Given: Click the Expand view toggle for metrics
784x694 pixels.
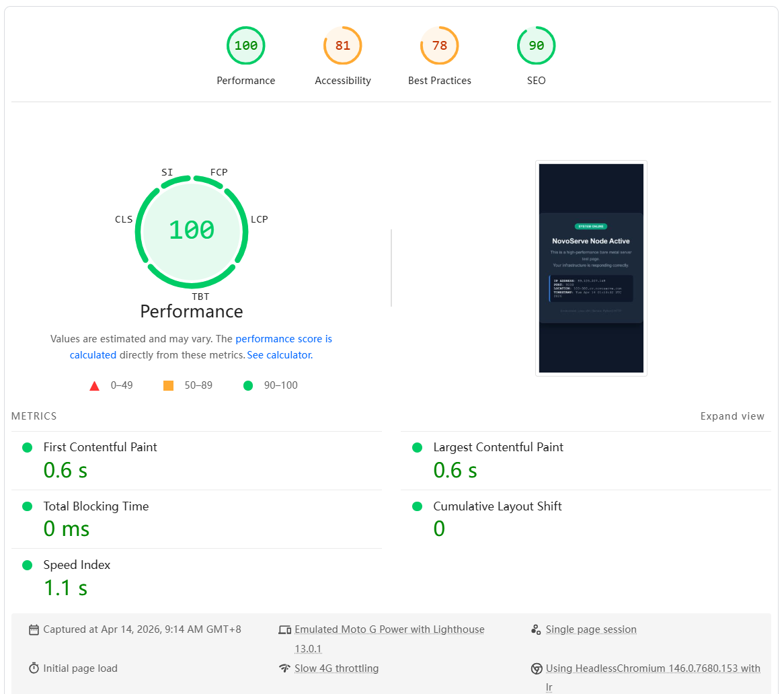Looking at the screenshot, I should [x=732, y=416].
